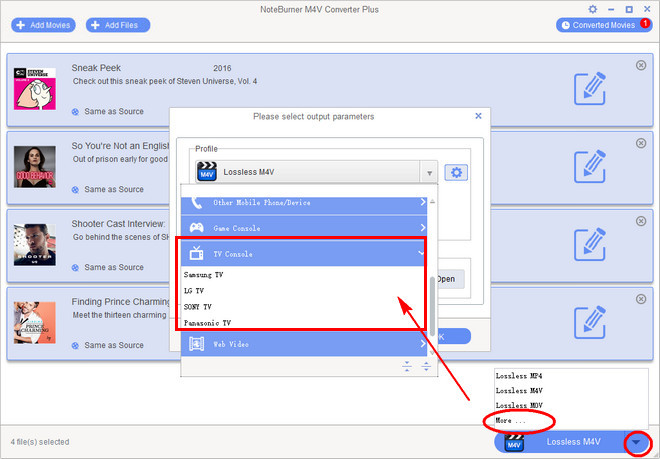Expand the Web Video category

[x=304, y=344]
